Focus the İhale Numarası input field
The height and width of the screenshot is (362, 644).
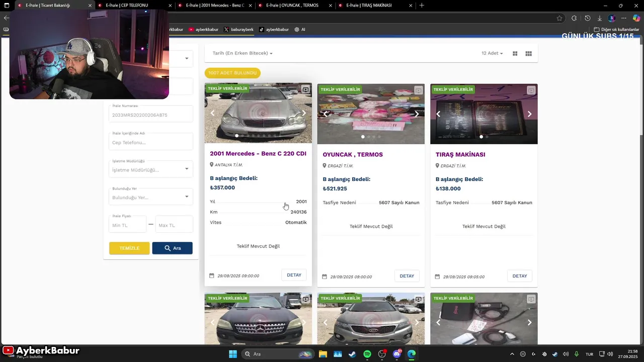[151, 114]
